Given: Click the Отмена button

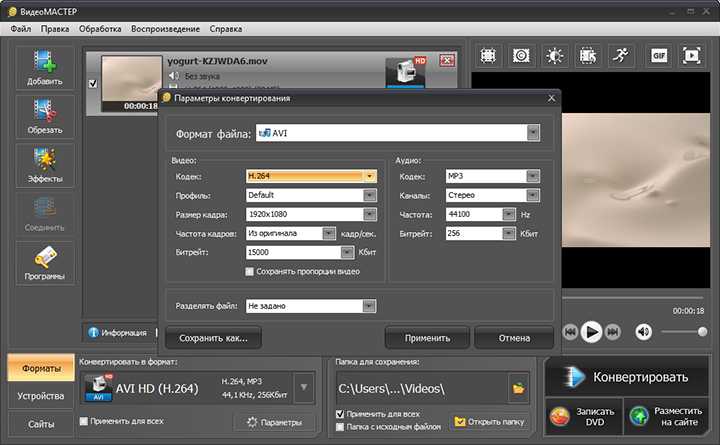Looking at the screenshot, I should click(x=514, y=338).
